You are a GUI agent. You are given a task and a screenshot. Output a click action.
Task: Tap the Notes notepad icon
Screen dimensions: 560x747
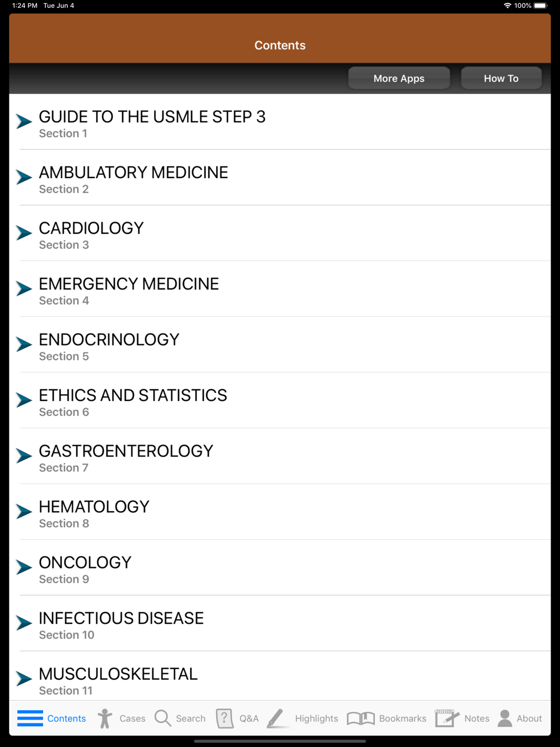click(447, 718)
